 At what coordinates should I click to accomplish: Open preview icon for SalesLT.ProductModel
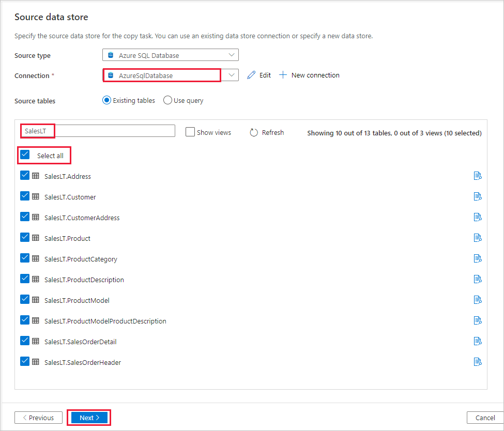click(477, 299)
